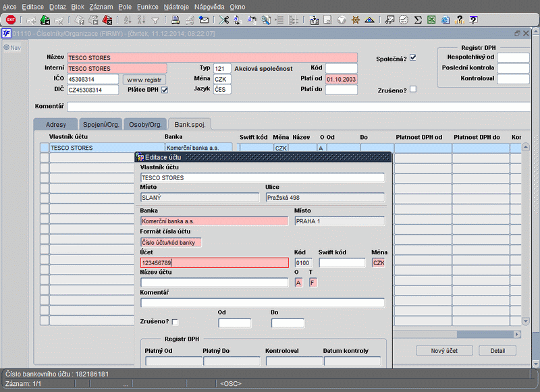Click the red cancel query icon
Image resolution: width=540 pixels, height=392 pixels.
pyautogui.click(x=107, y=20)
